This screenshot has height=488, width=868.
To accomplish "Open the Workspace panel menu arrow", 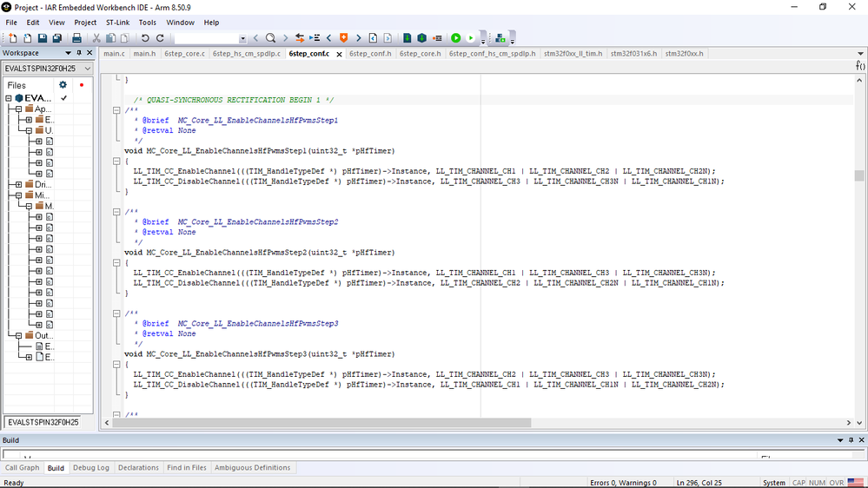I will (68, 53).
